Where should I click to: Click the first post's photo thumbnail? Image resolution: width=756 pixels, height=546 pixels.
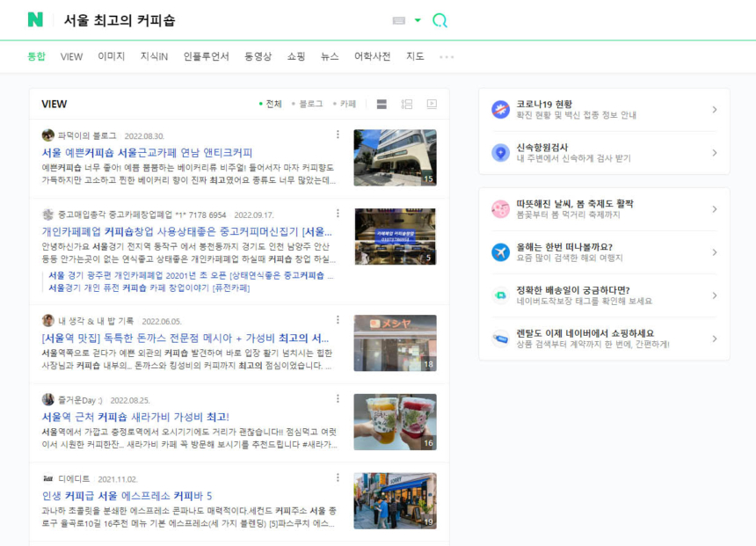(395, 158)
